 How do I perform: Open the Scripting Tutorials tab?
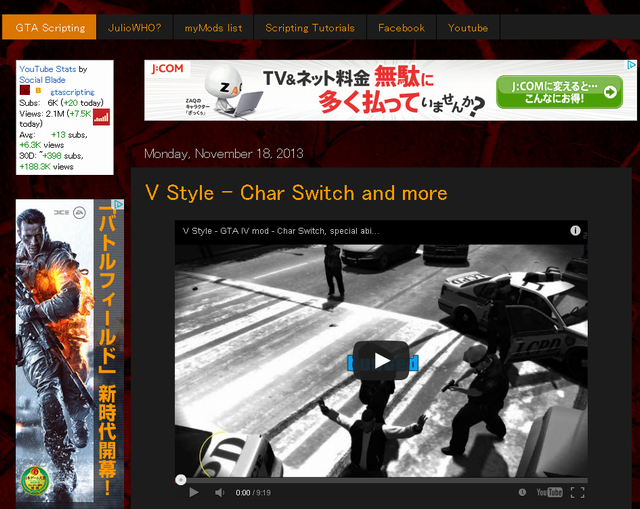[310, 27]
